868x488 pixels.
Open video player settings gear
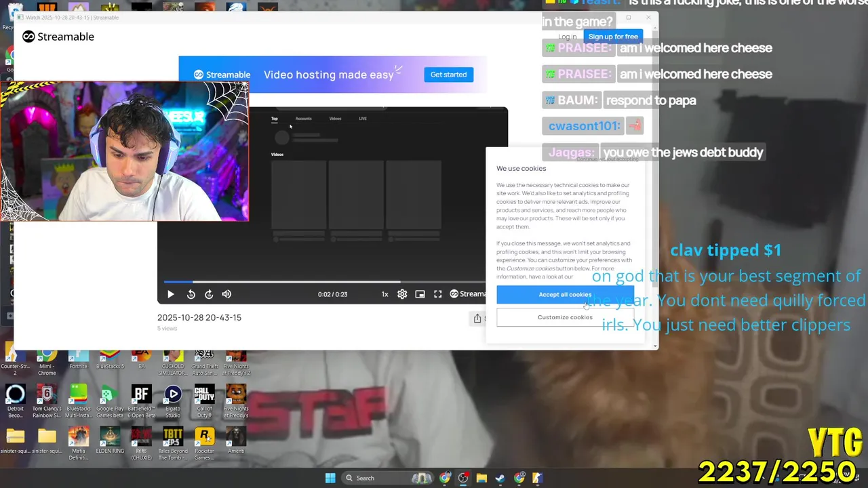(402, 294)
